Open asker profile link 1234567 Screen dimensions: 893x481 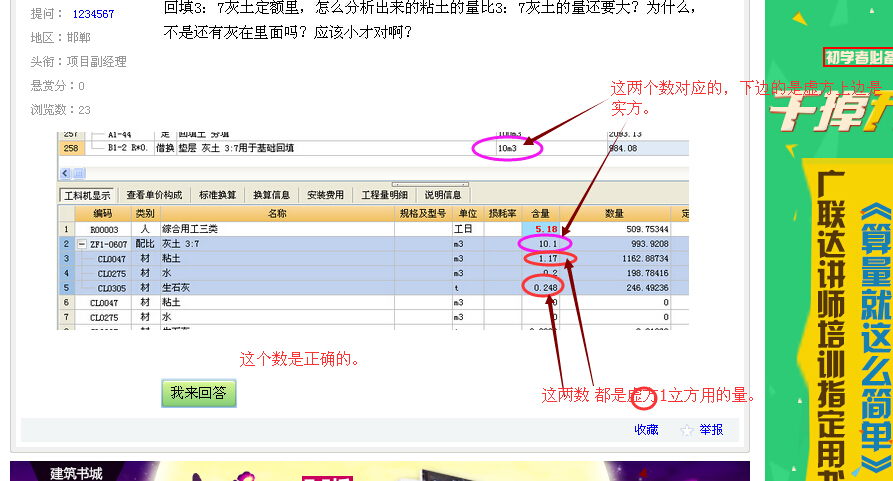click(x=93, y=14)
